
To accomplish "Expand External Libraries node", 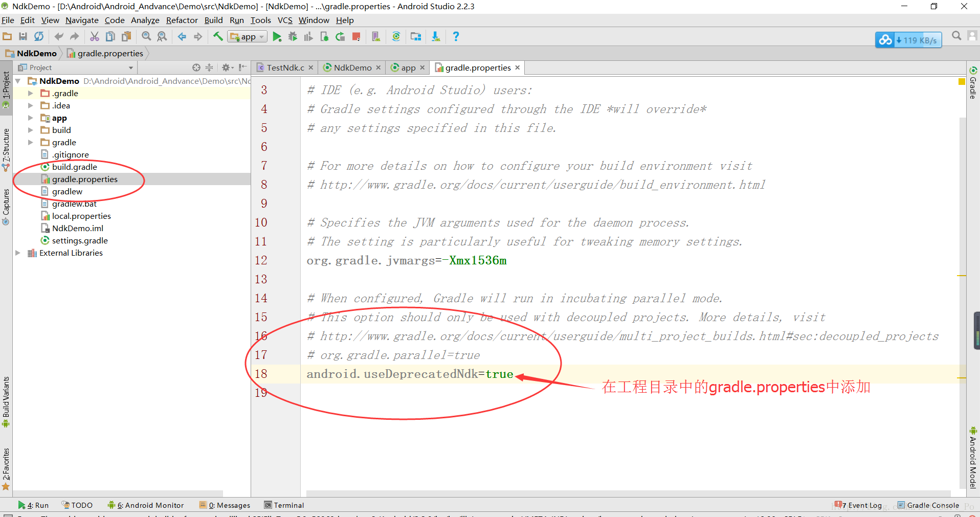I will pos(18,253).
